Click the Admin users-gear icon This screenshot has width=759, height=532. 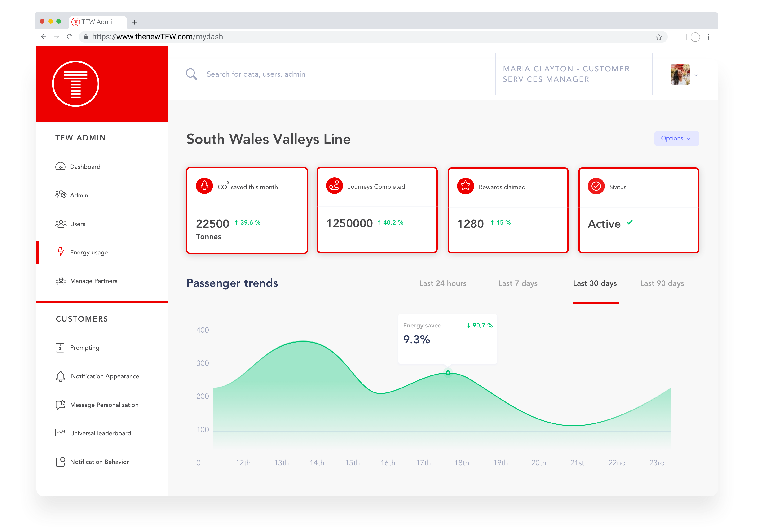point(61,195)
